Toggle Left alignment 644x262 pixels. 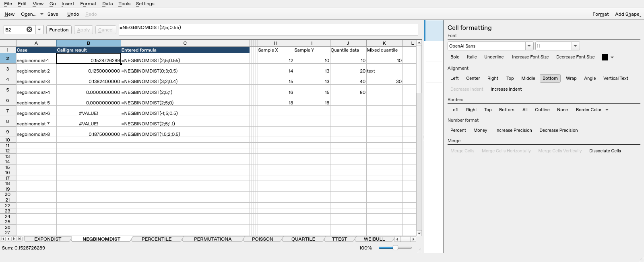tap(454, 78)
